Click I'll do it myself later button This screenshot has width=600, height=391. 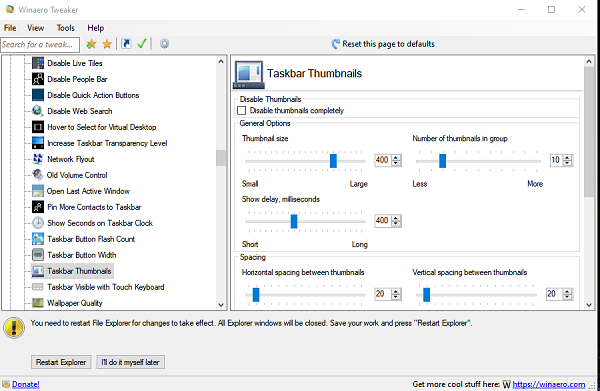click(x=130, y=362)
